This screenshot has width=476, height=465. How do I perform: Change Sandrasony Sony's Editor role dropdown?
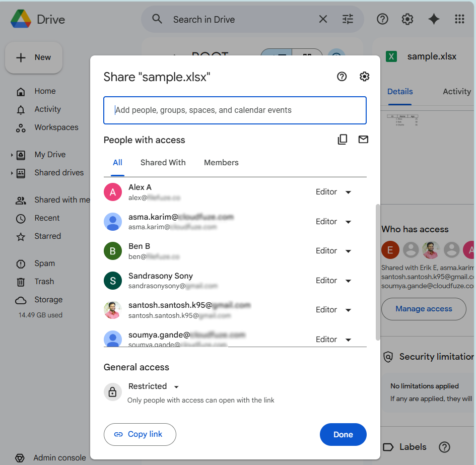[x=334, y=281]
